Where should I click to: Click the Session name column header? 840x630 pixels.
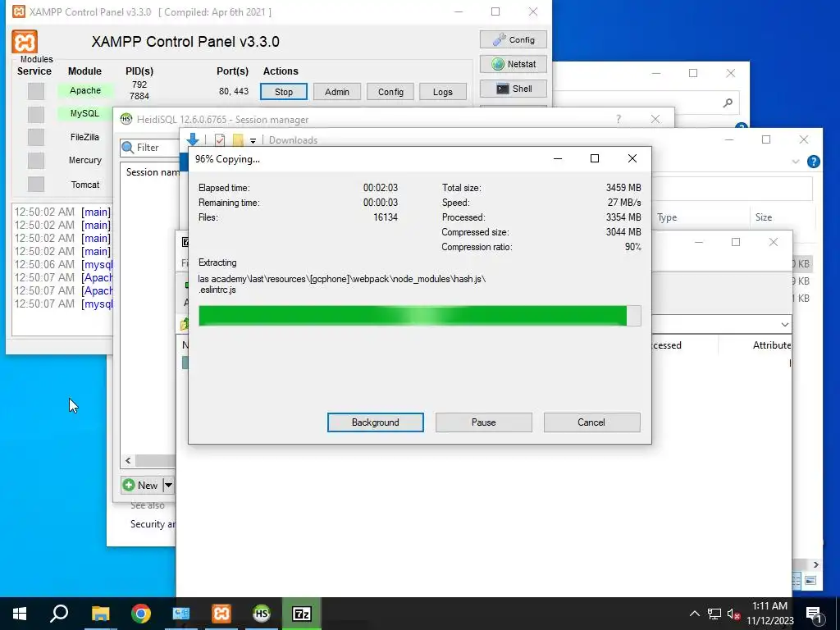(x=152, y=172)
